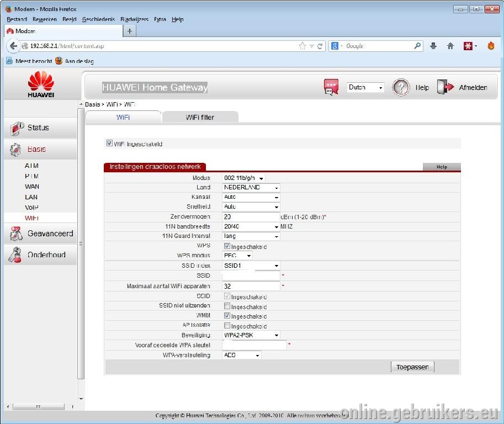504x424 pixels.
Task: Click the orange flame addon icon
Action: pos(491,46)
